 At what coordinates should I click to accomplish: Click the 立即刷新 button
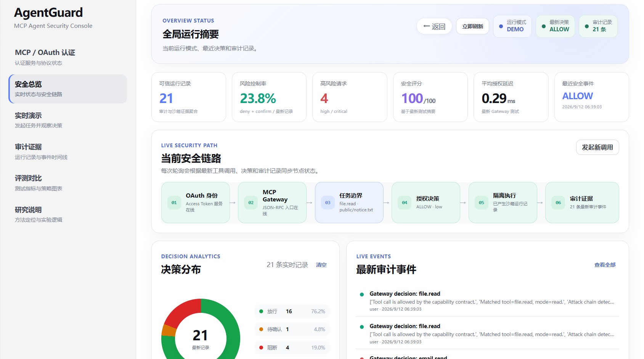point(472,26)
